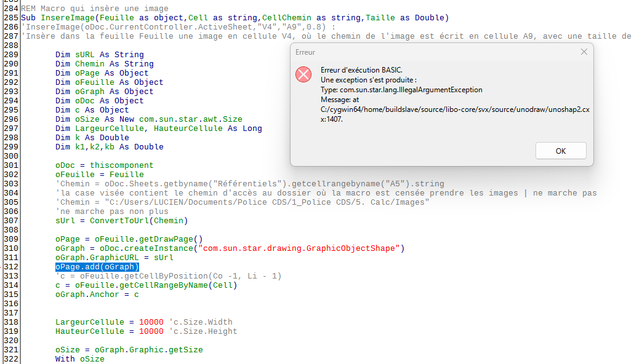The image size is (634, 364).
Task: Click the IllegalArgumentException type text in dialog
Action: pyautogui.click(x=401, y=90)
